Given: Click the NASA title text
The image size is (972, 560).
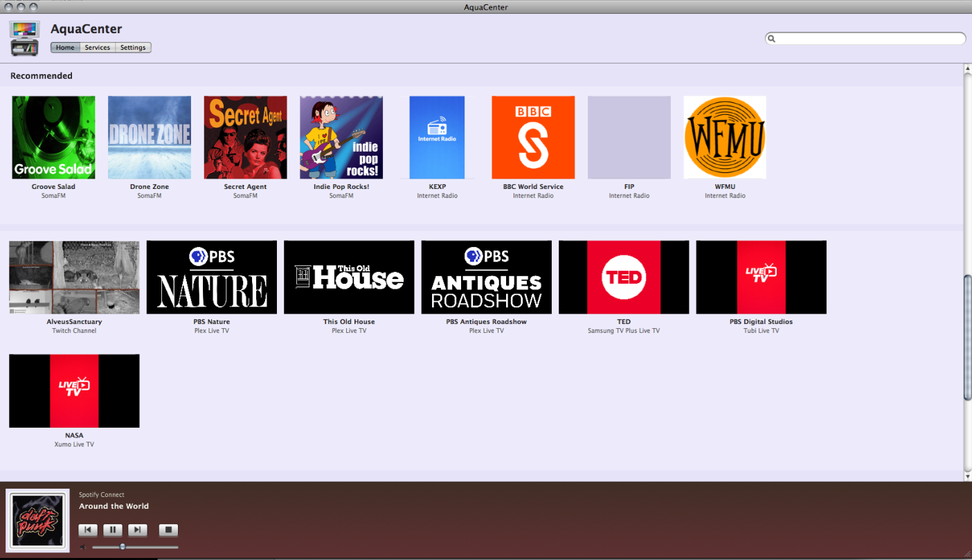Looking at the screenshot, I should (x=74, y=435).
